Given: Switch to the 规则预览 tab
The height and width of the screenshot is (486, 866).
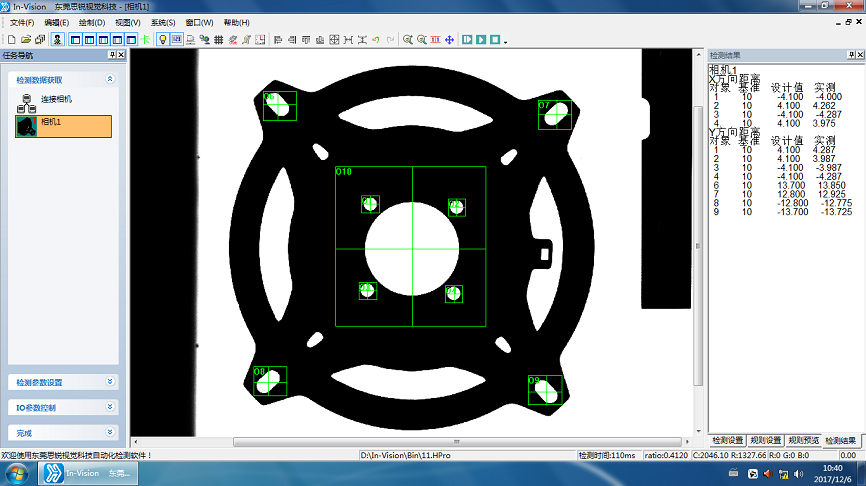Looking at the screenshot, I should 803,440.
